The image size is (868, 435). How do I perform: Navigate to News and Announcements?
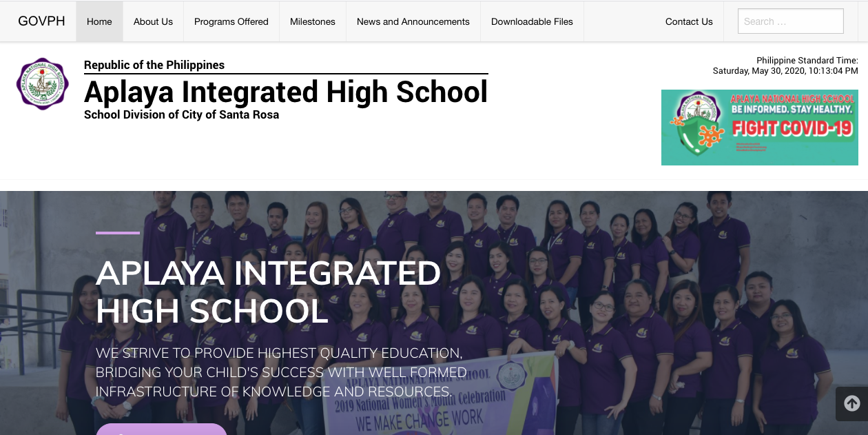click(413, 21)
